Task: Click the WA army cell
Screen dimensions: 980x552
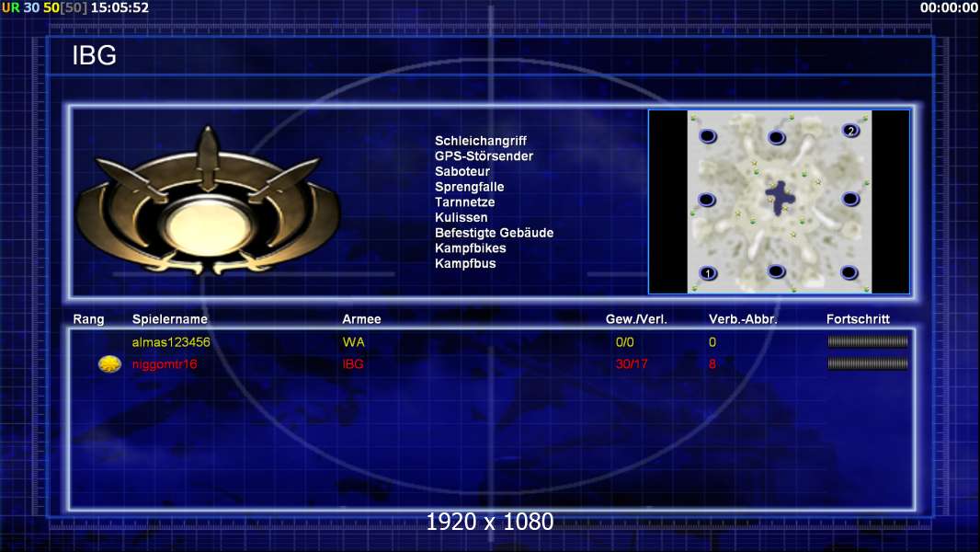Action: tap(354, 342)
